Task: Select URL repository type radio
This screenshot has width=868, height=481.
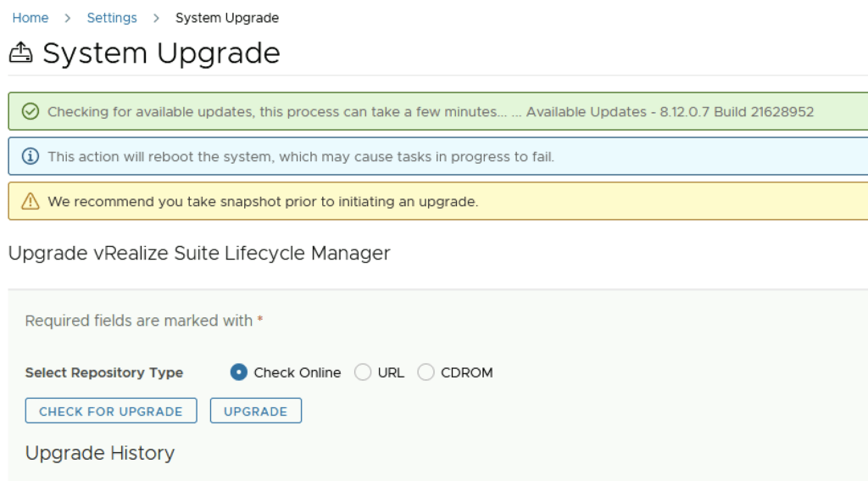Action: tap(363, 372)
